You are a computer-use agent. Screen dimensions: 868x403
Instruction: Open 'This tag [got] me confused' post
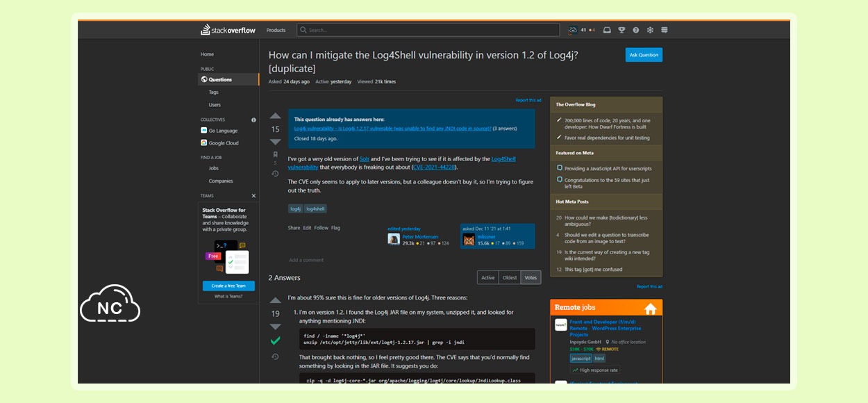[x=593, y=270]
